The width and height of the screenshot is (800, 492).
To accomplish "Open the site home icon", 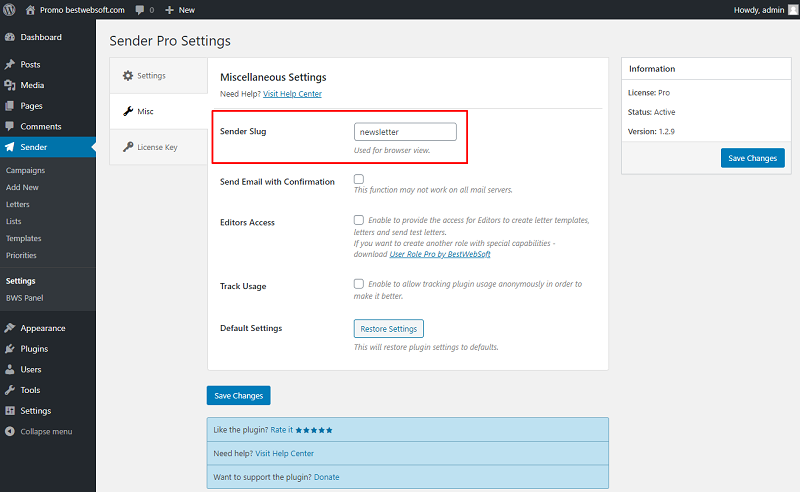I will [31, 10].
